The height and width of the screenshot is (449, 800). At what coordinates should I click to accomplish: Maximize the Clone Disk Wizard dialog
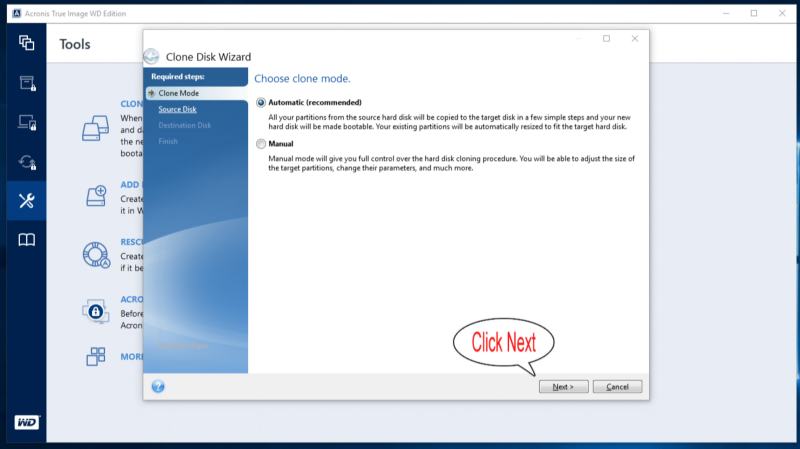(x=607, y=38)
